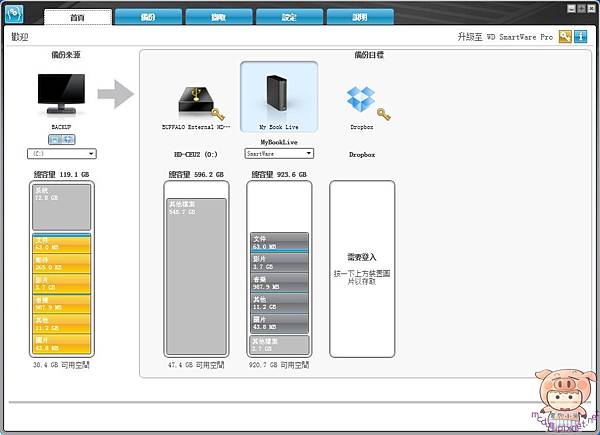Click 其他檔案 2.7 GB block on MyBookLive
The image size is (600, 435).
pyautogui.click(x=279, y=345)
